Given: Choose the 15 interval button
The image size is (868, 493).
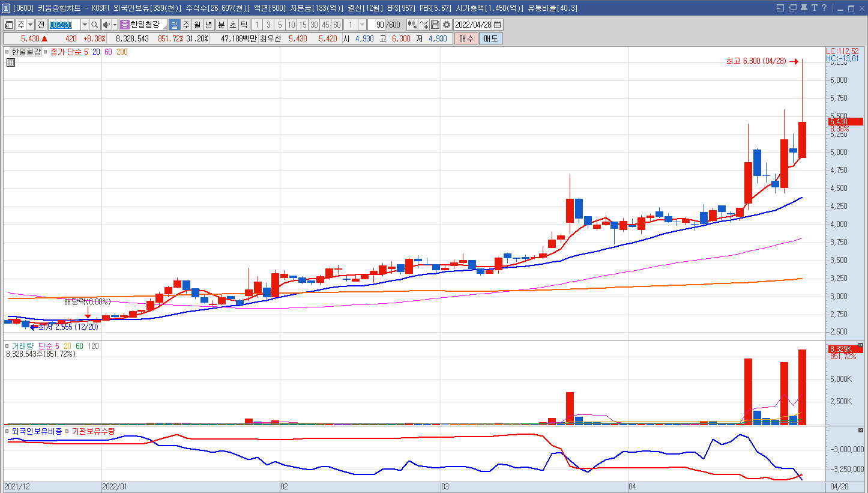Looking at the screenshot, I should tap(303, 25).
